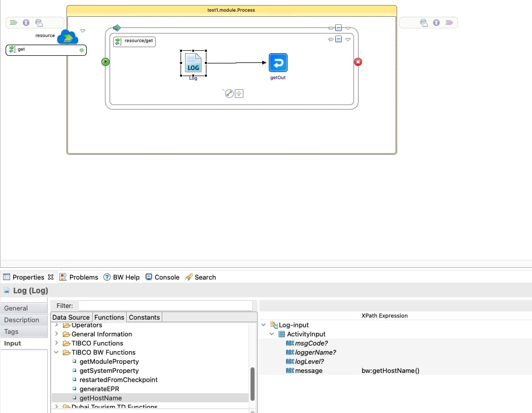Click the red fault end node

359,61
